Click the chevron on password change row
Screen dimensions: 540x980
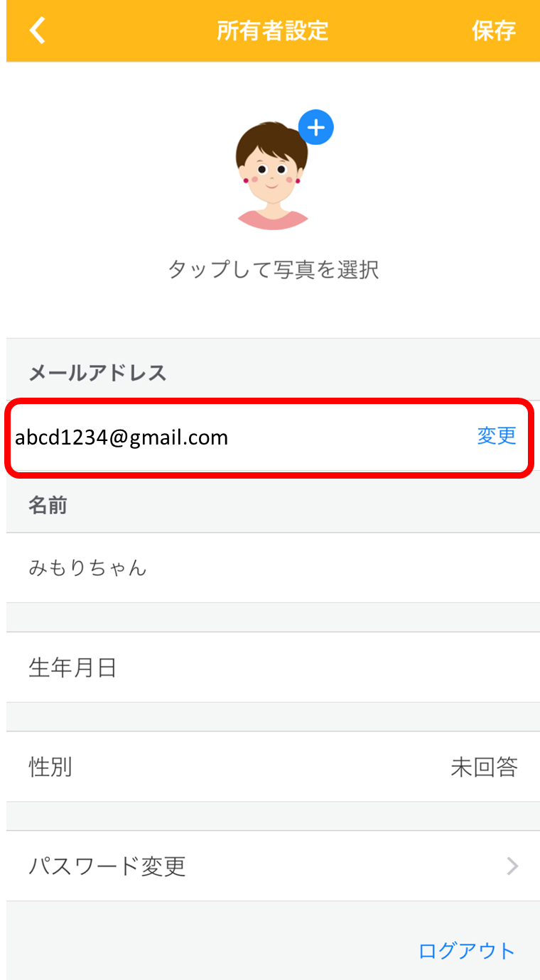point(512,866)
